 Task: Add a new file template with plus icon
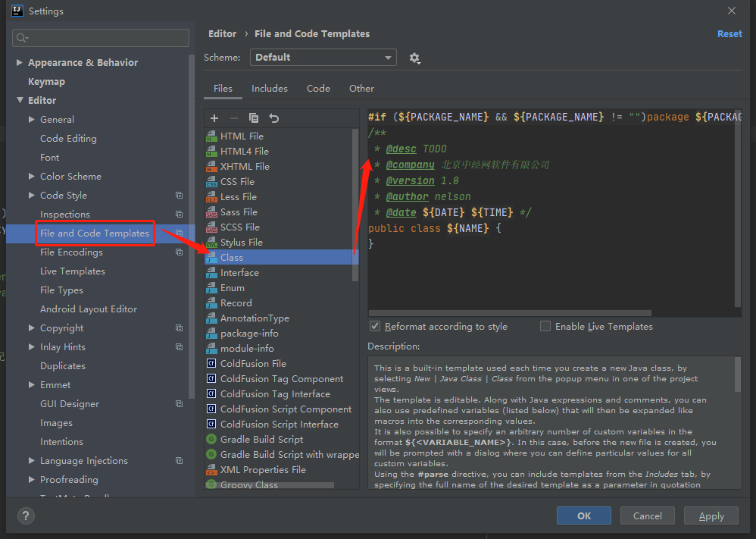214,118
